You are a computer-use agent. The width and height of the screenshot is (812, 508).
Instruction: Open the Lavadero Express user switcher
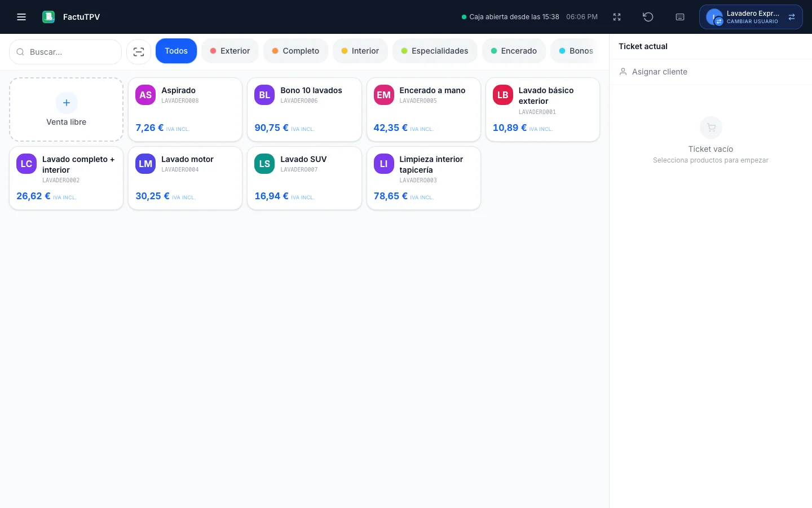751,17
